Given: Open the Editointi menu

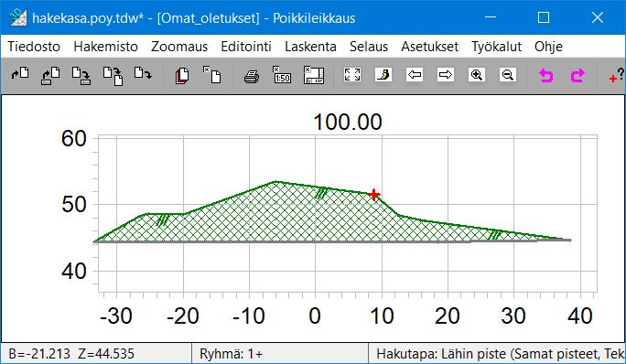Looking at the screenshot, I should point(246,47).
